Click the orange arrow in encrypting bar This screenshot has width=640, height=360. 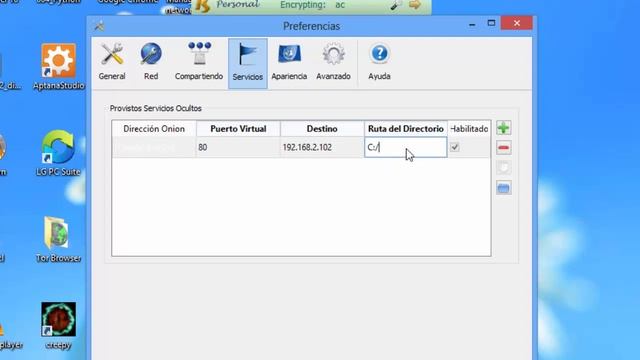(x=415, y=5)
